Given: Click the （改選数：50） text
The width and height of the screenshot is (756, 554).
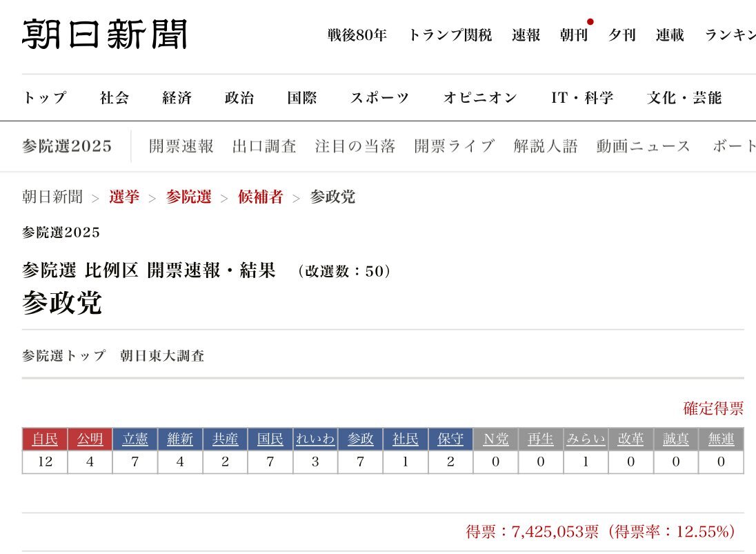Looking at the screenshot, I should (x=344, y=271).
